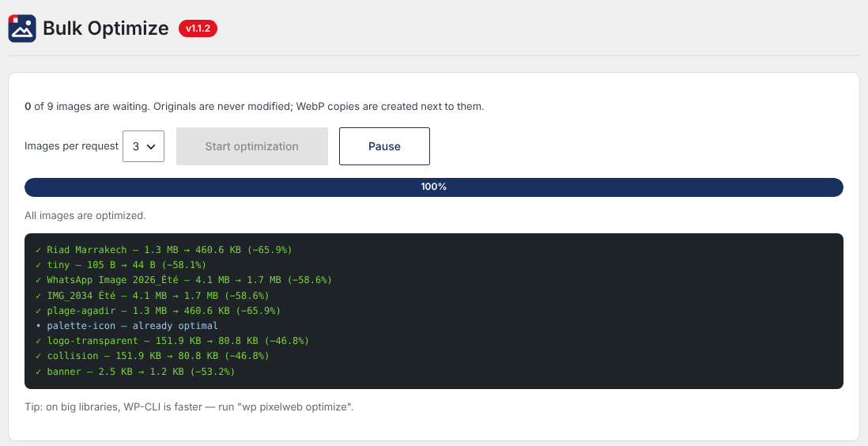Select the plage-agadir log line
868x446 pixels.
point(158,310)
